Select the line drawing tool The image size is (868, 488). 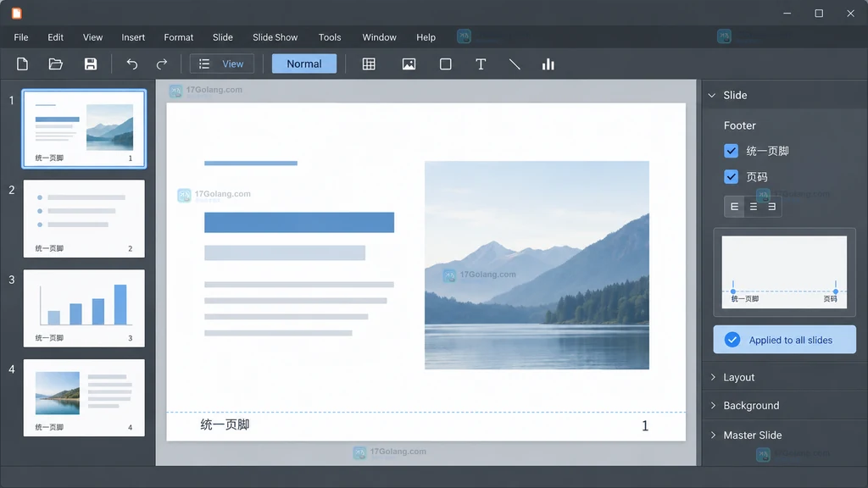pyautogui.click(x=515, y=64)
